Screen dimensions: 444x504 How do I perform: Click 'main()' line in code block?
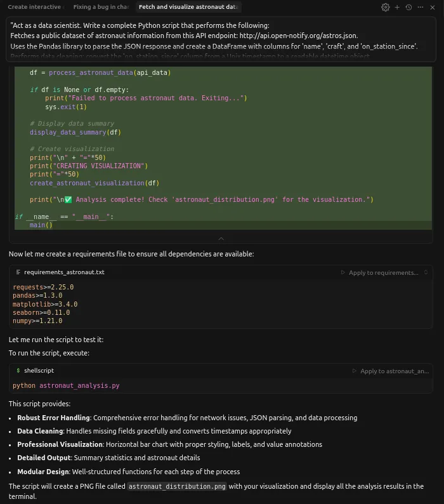[x=41, y=225]
